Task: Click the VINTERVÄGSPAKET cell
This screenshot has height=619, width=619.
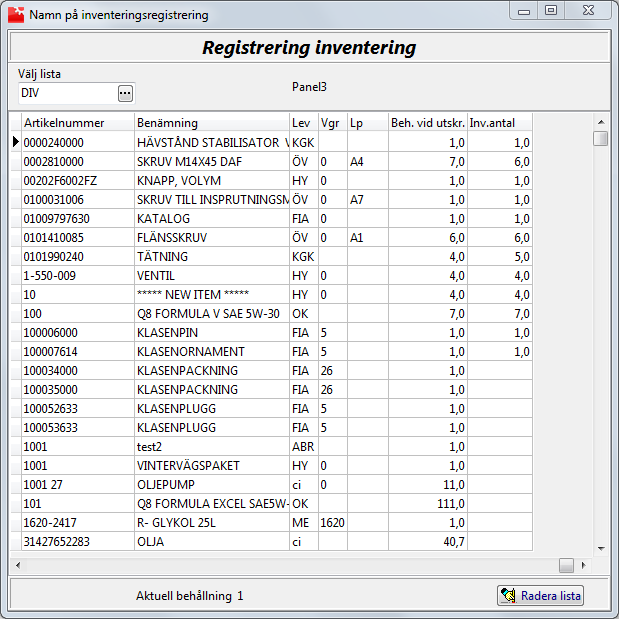Action: 212,465
